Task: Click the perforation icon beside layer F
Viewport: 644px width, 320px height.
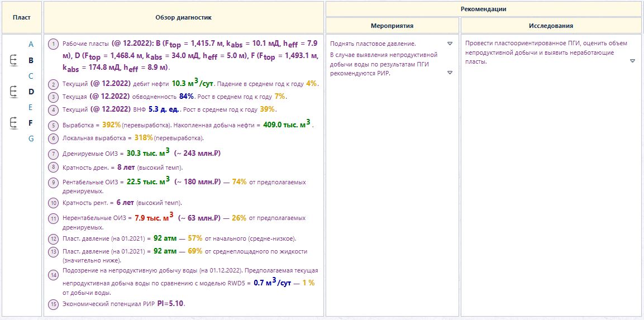Action: click(x=13, y=123)
